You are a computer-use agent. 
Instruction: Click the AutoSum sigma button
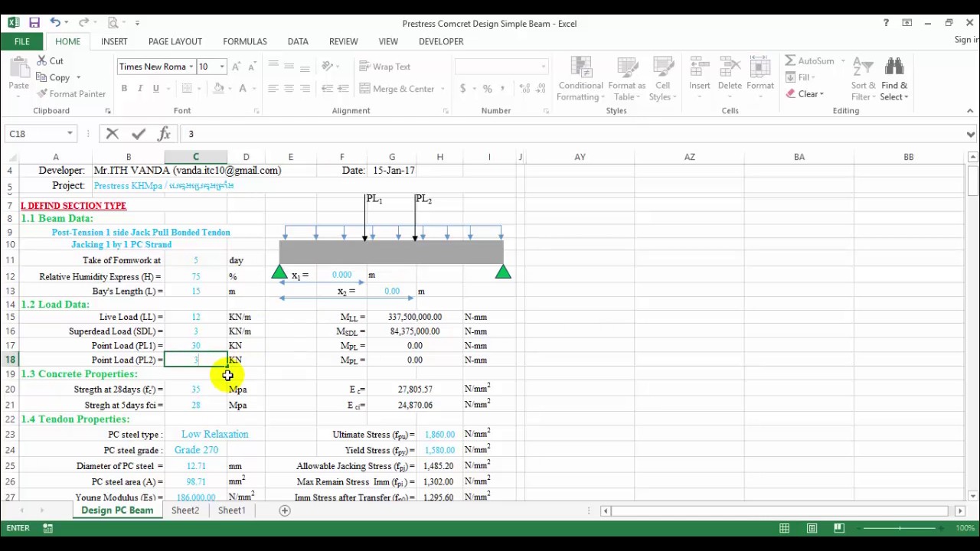tap(810, 60)
